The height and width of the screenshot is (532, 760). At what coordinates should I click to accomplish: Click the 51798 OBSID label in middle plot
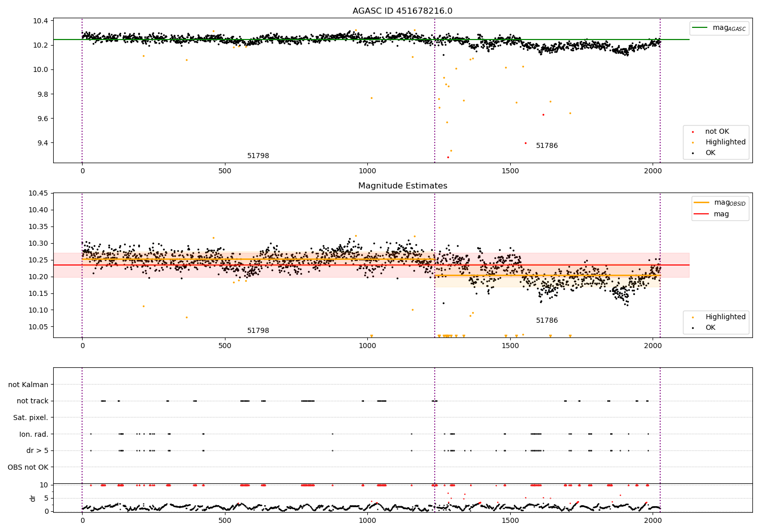tap(258, 331)
